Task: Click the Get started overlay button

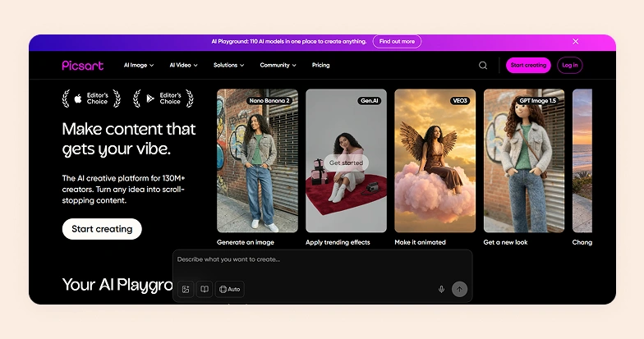Action: [x=347, y=163]
